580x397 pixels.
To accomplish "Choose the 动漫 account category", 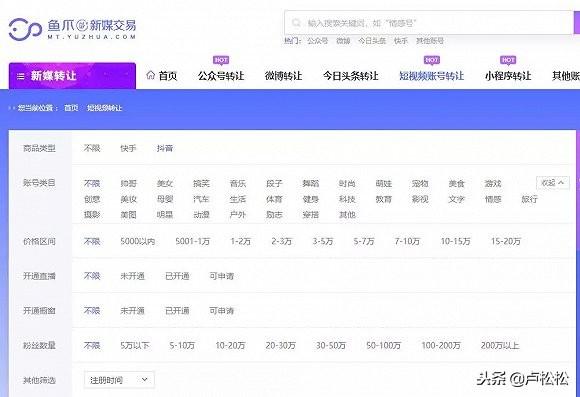I will click(201, 215).
